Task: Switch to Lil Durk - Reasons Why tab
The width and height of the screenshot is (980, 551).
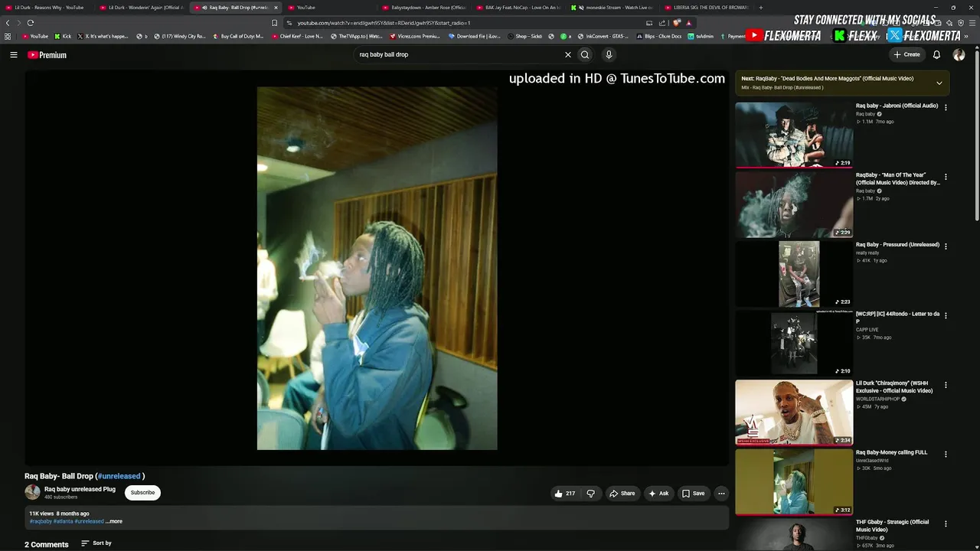Action: 45,8
